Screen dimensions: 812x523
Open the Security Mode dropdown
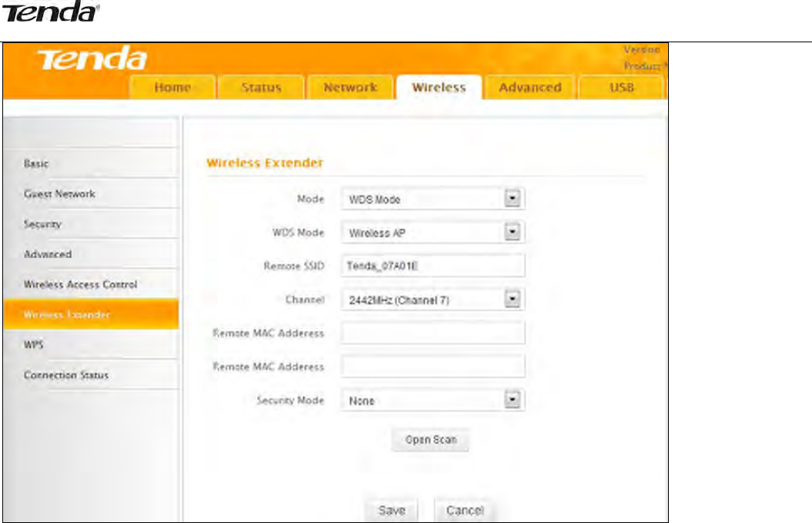pyautogui.click(x=433, y=400)
